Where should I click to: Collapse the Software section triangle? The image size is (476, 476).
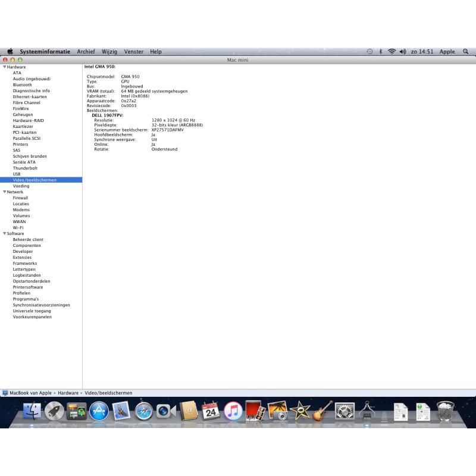[x=5, y=233]
